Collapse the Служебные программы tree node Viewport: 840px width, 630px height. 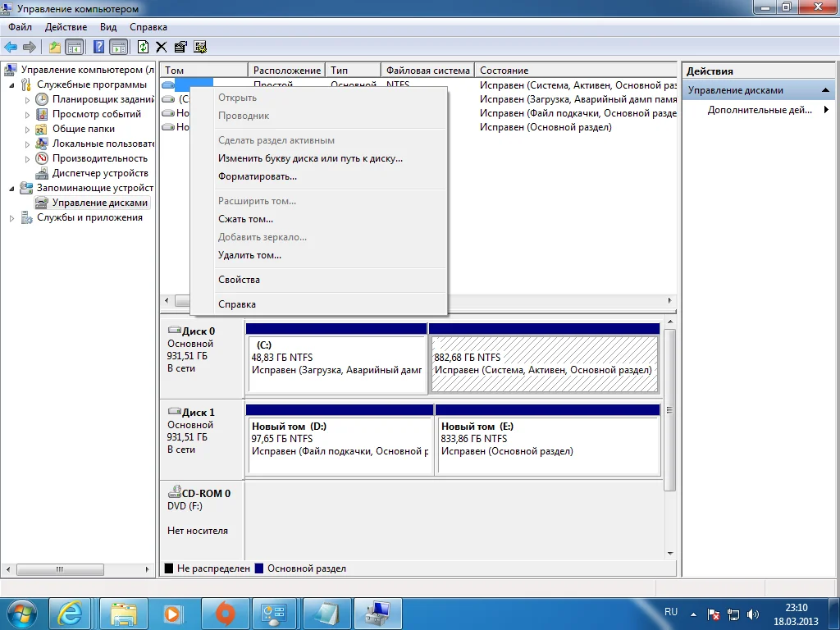pos(12,85)
